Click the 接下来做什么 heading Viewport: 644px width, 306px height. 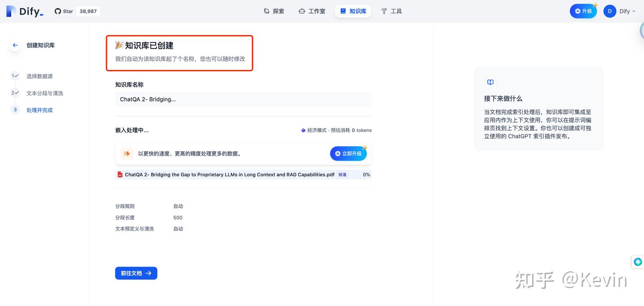coord(503,98)
